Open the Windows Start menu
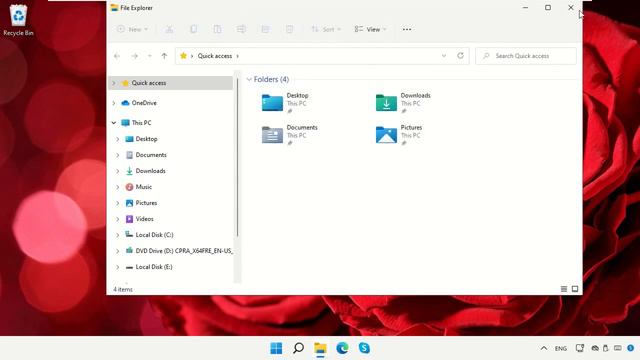 (276, 348)
